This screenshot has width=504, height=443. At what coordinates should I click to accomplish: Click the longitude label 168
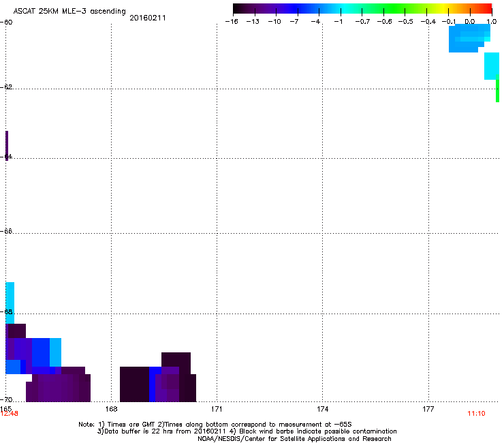pos(111,409)
